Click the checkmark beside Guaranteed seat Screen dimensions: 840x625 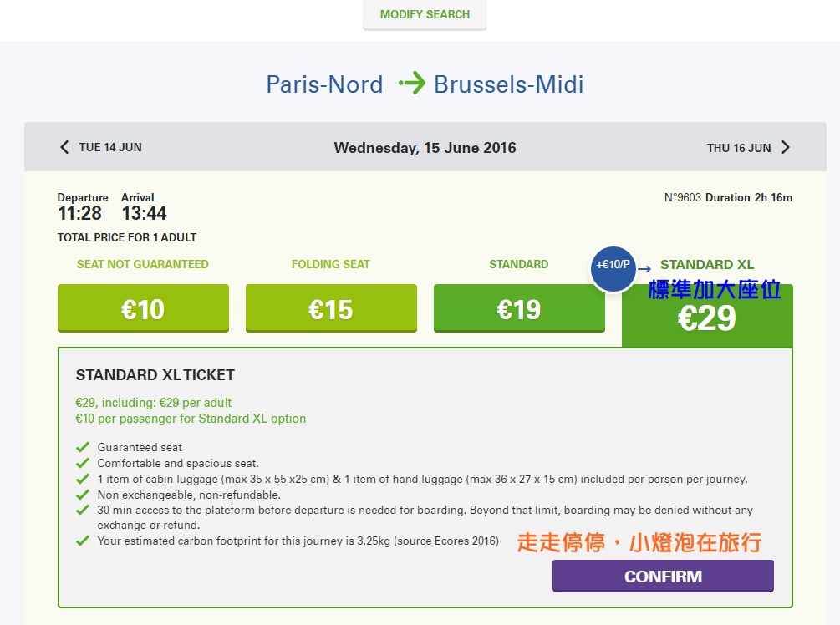click(x=83, y=447)
